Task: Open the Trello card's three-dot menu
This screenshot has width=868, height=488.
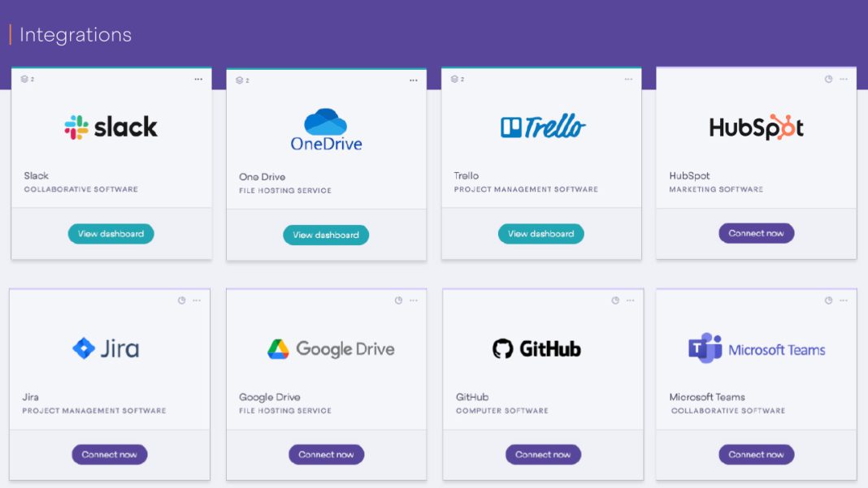Action: [x=628, y=79]
